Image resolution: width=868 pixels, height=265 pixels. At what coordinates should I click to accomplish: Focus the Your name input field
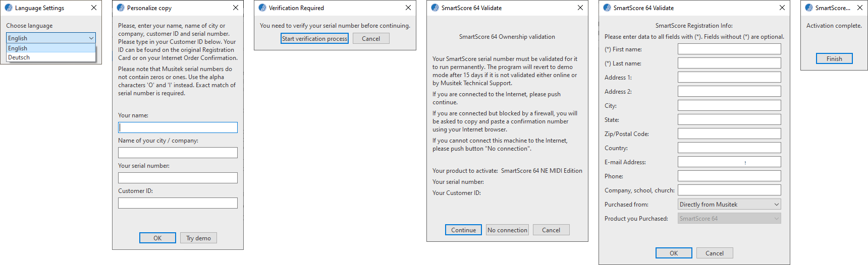click(x=178, y=127)
